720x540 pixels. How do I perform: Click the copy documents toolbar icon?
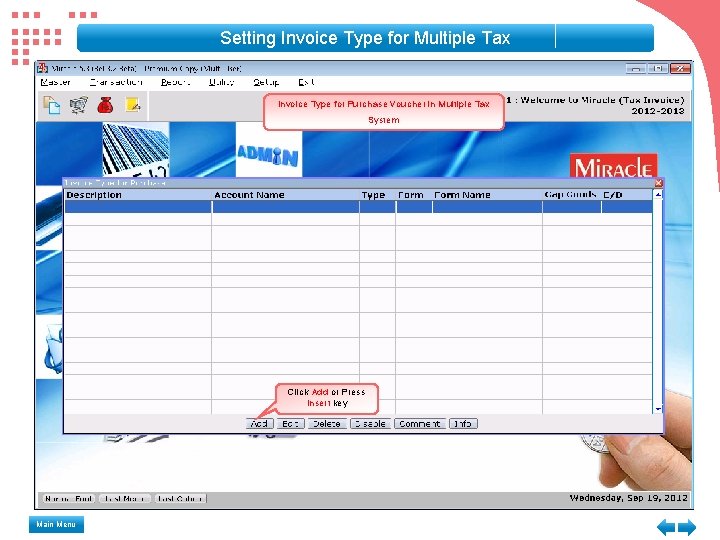51,105
